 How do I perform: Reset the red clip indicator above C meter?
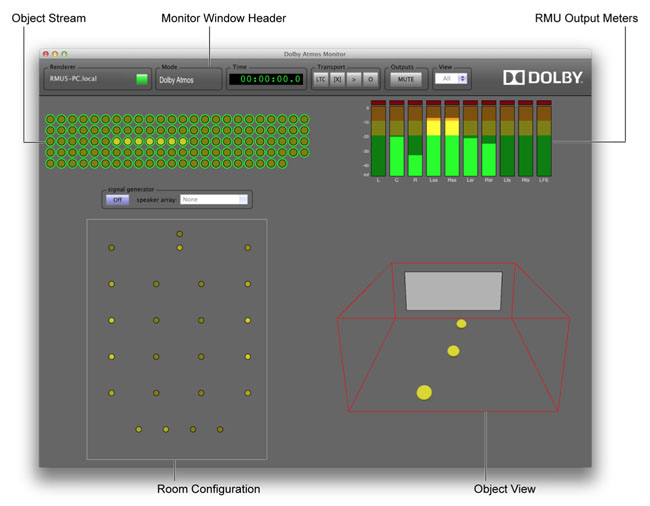tap(397, 103)
